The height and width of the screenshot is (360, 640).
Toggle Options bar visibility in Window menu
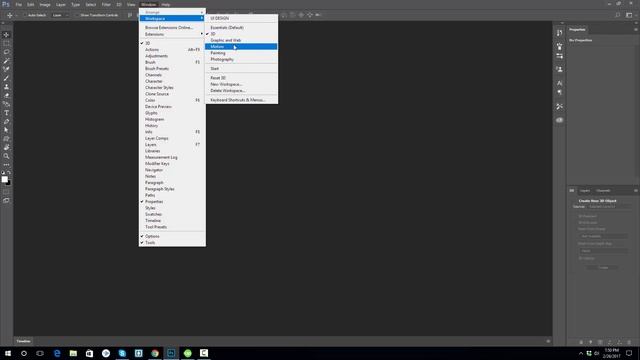tap(172, 236)
